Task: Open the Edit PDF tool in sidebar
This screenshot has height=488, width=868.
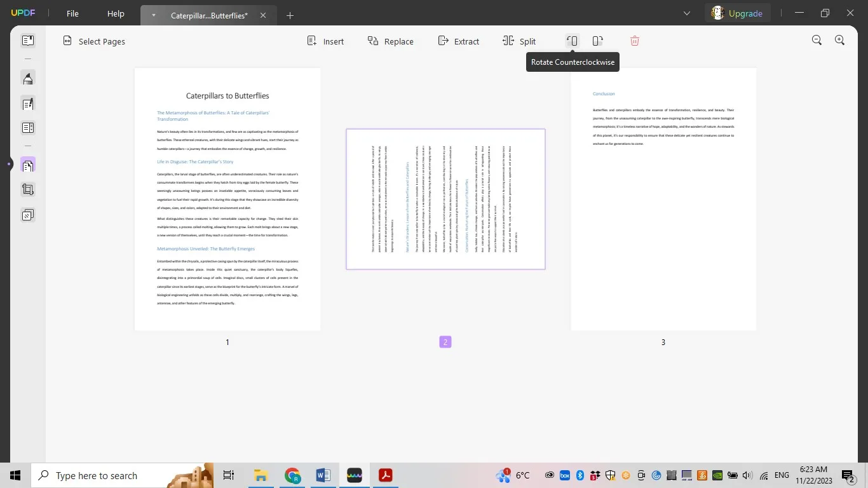Action: point(28,104)
